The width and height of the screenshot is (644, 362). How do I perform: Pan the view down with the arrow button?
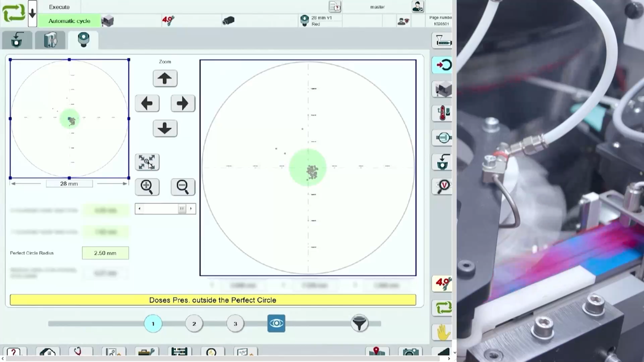tap(165, 129)
